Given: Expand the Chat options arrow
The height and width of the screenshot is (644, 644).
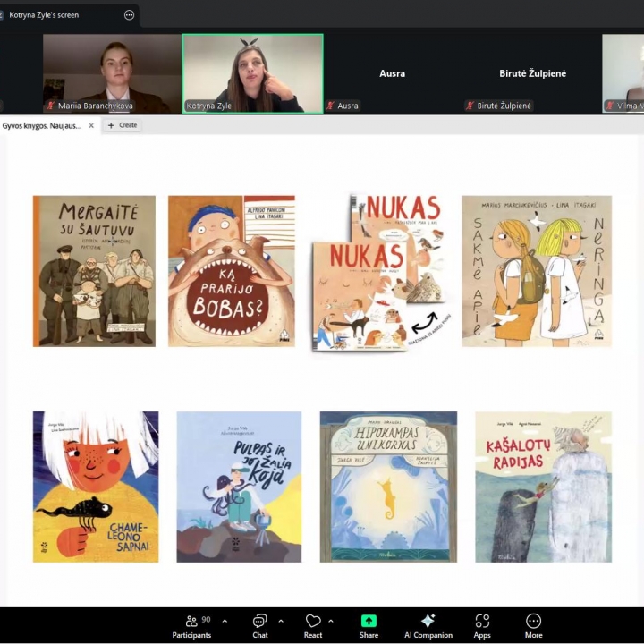Looking at the screenshot, I should pyautogui.click(x=281, y=621).
